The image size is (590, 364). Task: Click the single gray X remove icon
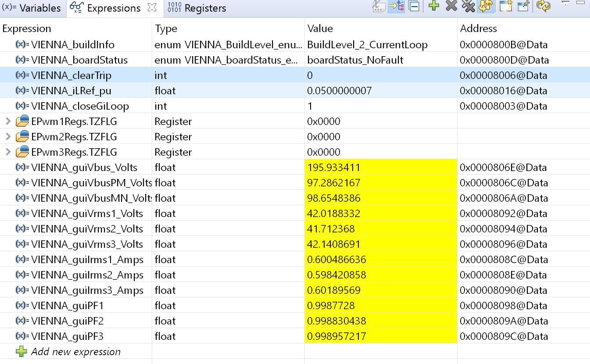451,6
